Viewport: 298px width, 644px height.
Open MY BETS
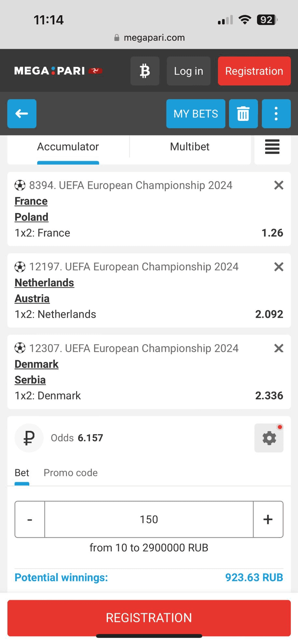click(196, 114)
